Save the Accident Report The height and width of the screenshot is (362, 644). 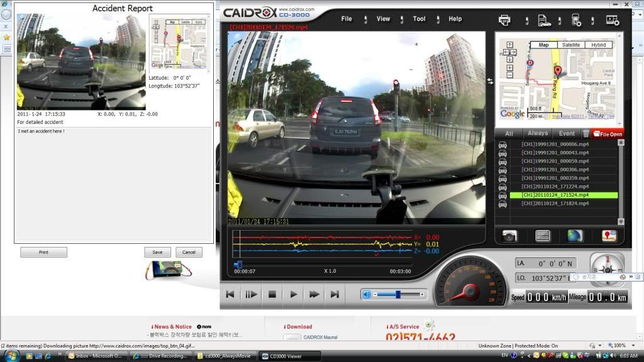[157, 252]
